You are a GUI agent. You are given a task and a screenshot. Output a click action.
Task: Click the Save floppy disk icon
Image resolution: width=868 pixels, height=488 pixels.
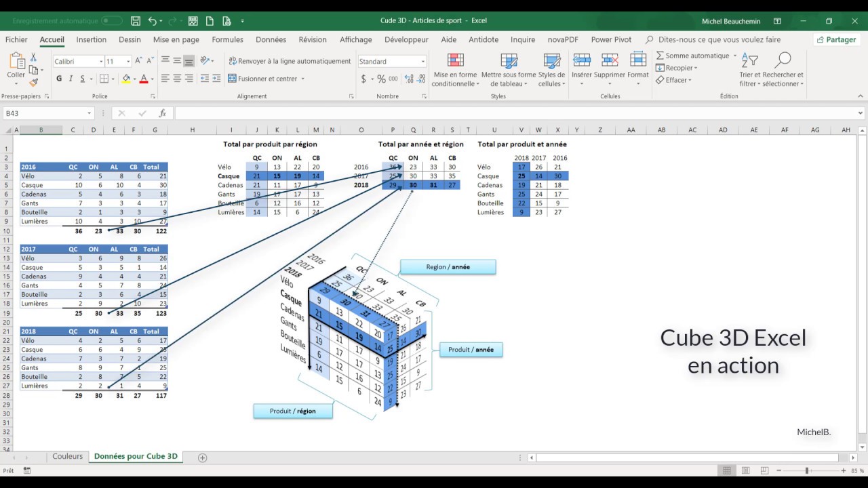136,21
